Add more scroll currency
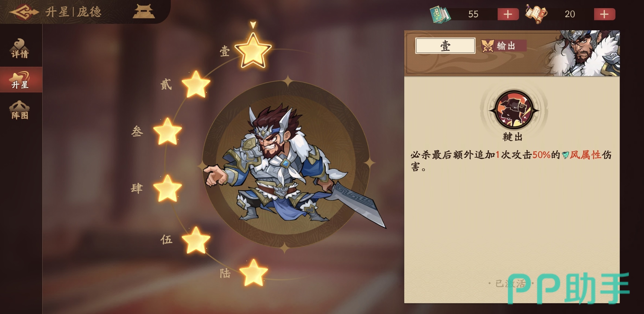This screenshot has width=644, height=314. (x=604, y=14)
